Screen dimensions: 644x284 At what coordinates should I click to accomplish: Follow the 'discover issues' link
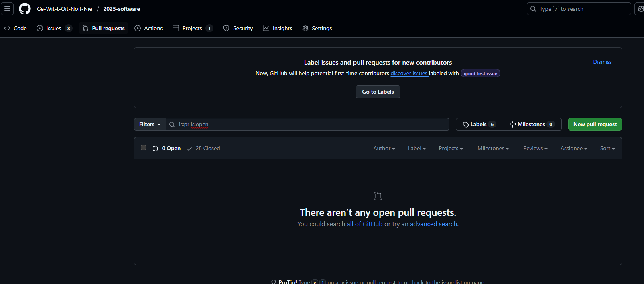(409, 73)
